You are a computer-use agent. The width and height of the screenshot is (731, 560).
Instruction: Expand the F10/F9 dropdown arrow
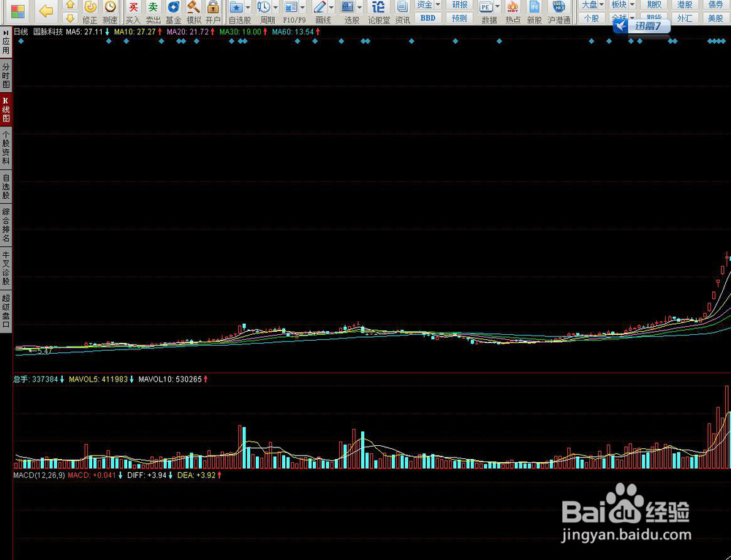pyautogui.click(x=303, y=7)
